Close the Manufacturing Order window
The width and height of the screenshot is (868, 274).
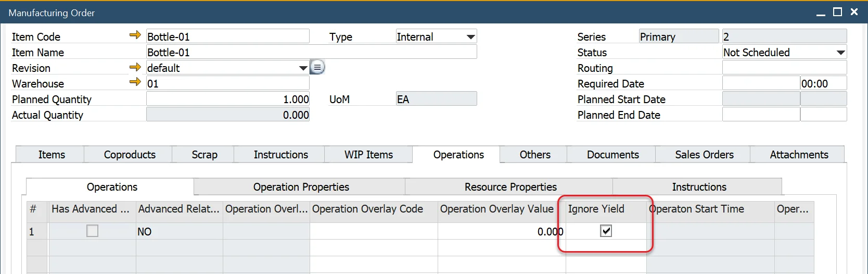pyautogui.click(x=854, y=12)
